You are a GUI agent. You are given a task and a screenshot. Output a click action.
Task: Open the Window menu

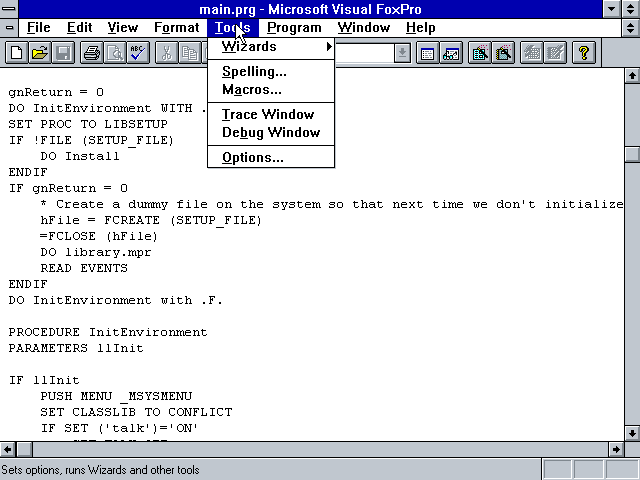tap(364, 28)
